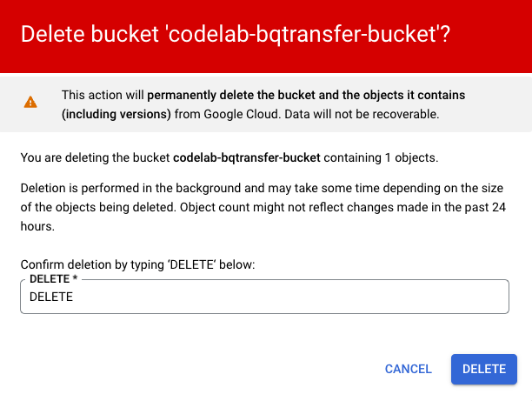Viewport: 532px width, 401px height.
Task: Click the orange warning triangle icon
Action: tap(30, 102)
